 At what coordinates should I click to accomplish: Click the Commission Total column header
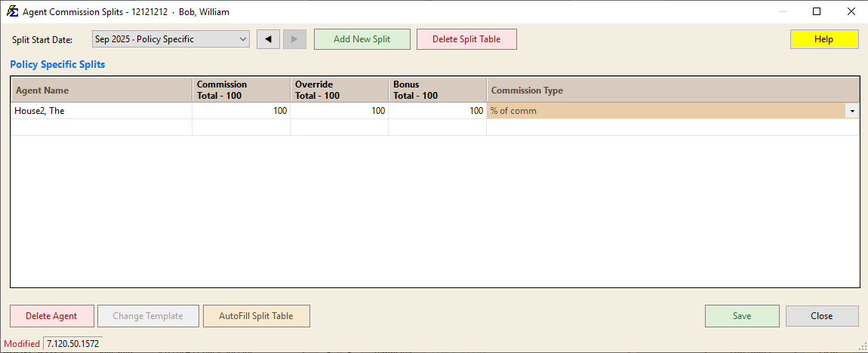pos(242,91)
